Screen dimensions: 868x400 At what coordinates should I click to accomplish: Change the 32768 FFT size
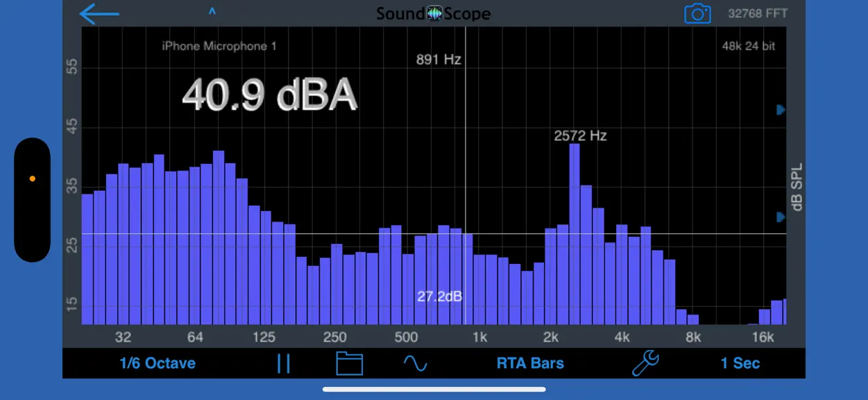click(758, 13)
